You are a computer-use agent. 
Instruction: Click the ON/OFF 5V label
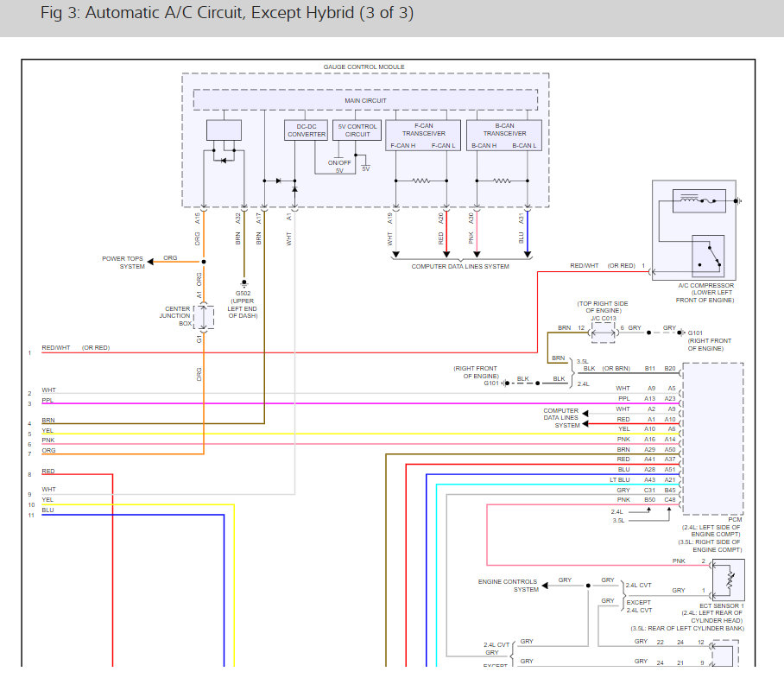(339, 167)
